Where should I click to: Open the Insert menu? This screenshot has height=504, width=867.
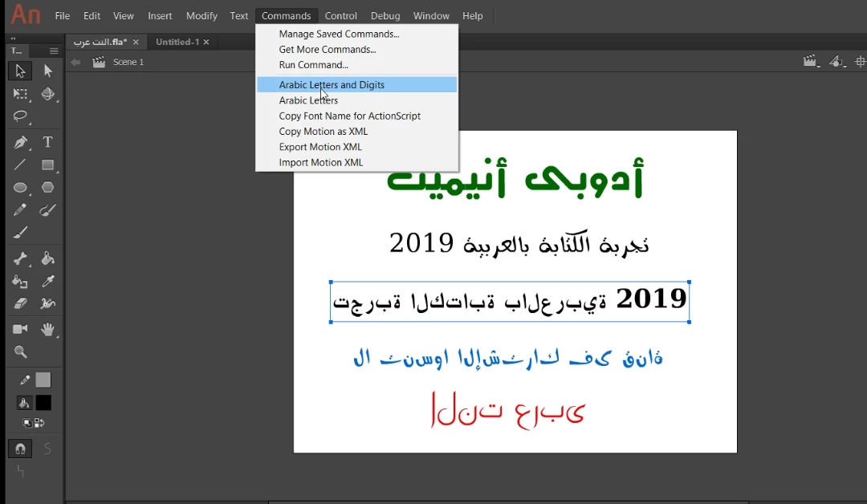tap(160, 16)
